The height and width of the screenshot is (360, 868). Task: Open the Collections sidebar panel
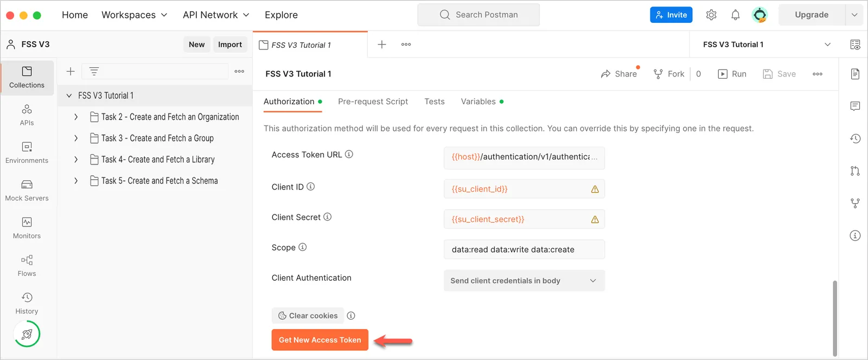[x=27, y=78]
